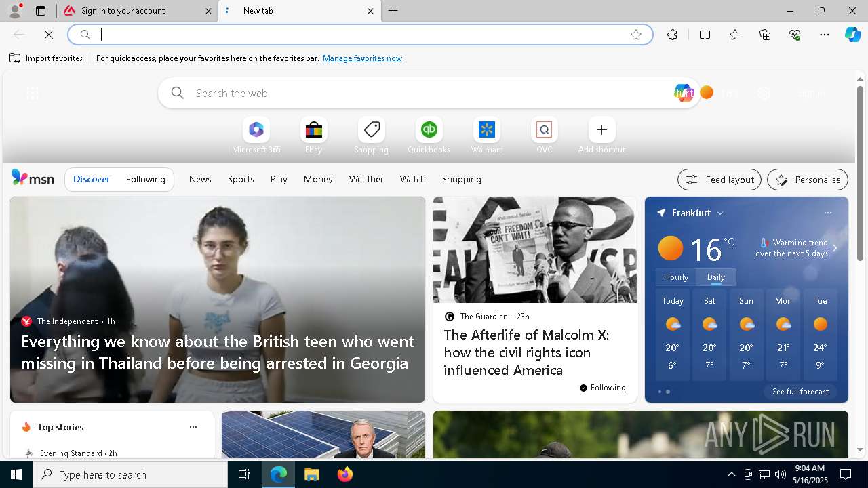Open File Explorer from taskbar
The width and height of the screenshot is (868, 488).
click(311, 474)
